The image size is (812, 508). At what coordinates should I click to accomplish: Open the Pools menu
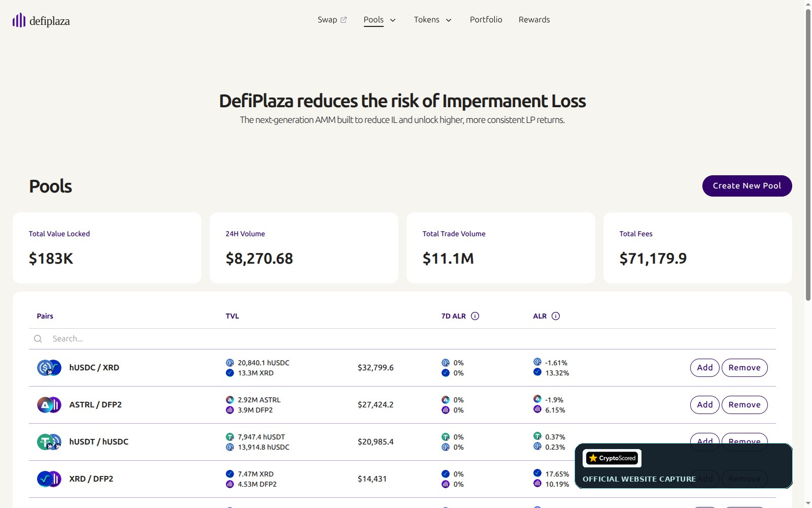pyautogui.click(x=374, y=20)
